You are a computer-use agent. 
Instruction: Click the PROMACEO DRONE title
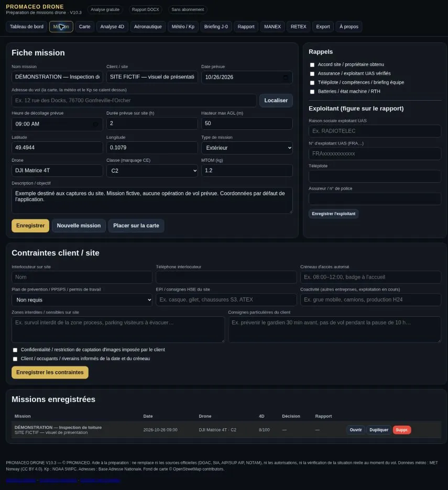tap(35, 7)
